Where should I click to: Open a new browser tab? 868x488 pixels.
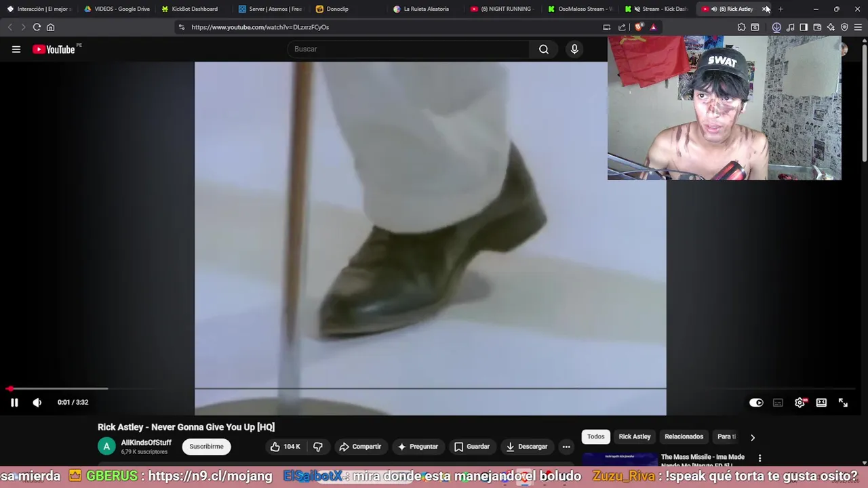[x=781, y=9]
